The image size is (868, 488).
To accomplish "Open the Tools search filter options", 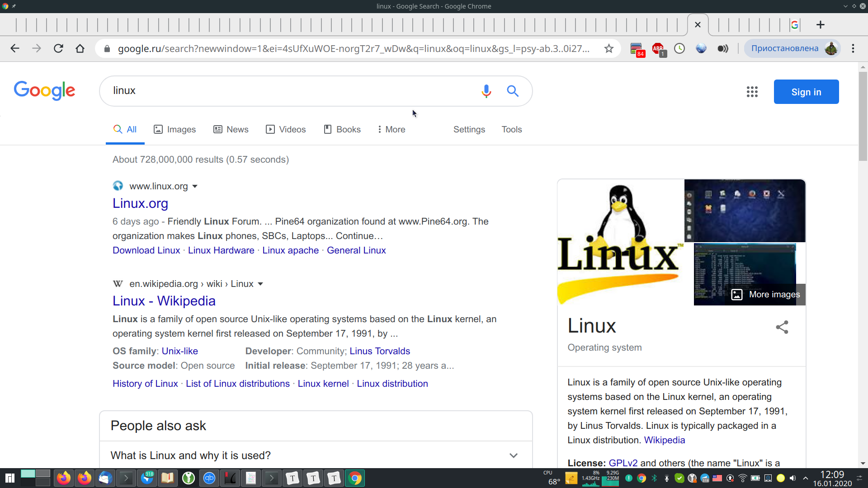I will [511, 129].
